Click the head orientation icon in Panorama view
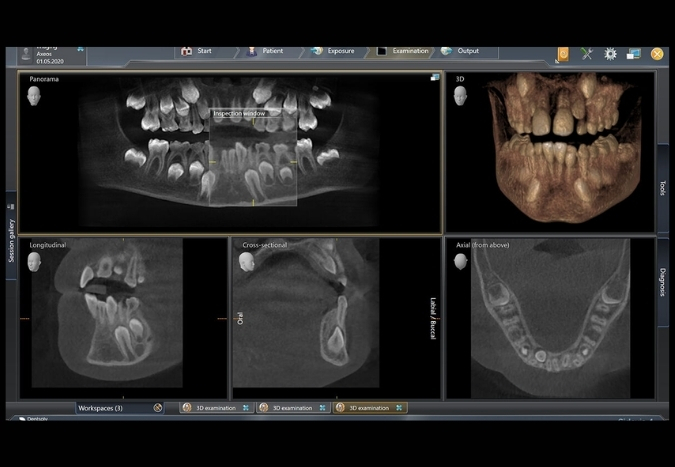Viewport: 675px width, 467px height. coord(37,96)
